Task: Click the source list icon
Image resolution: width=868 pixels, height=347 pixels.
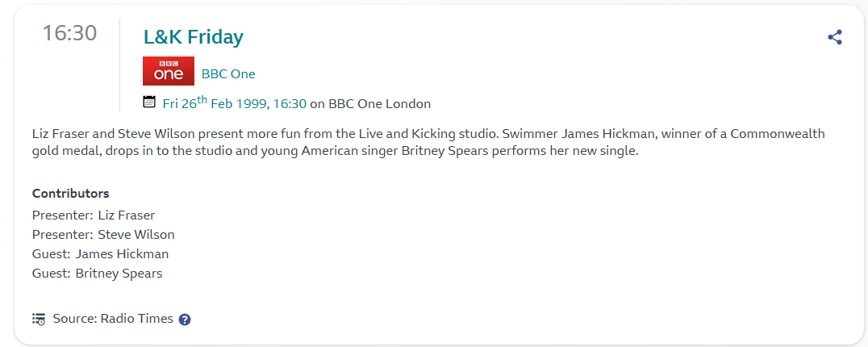Action: pos(39,319)
